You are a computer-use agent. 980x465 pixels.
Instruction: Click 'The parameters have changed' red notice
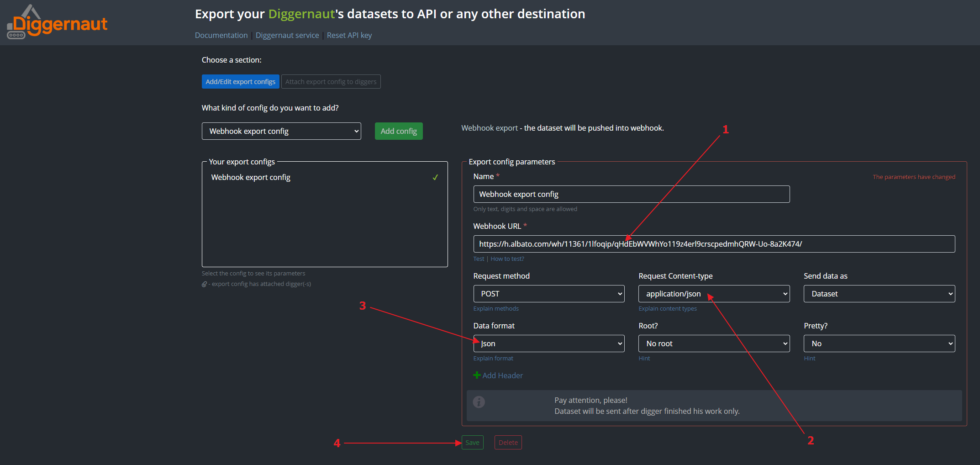coord(914,177)
